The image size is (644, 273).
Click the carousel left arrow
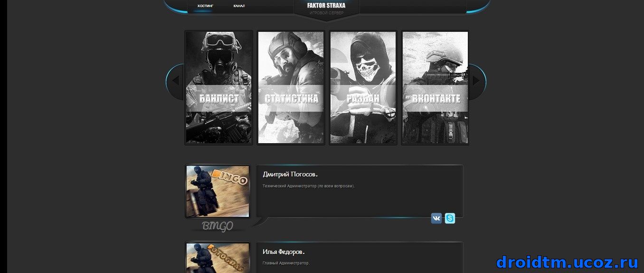pos(176,80)
